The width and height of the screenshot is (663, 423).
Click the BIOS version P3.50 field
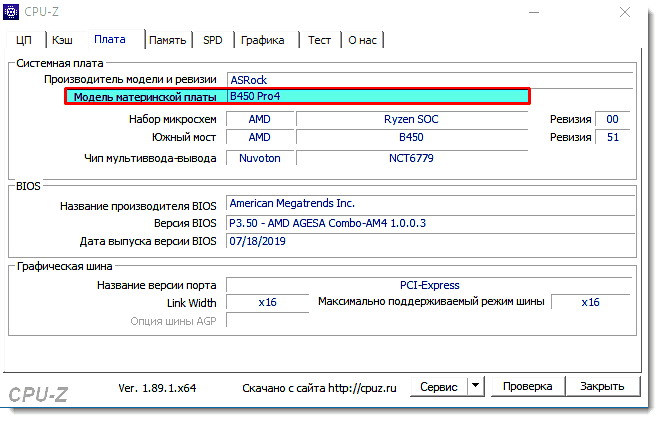click(430, 223)
